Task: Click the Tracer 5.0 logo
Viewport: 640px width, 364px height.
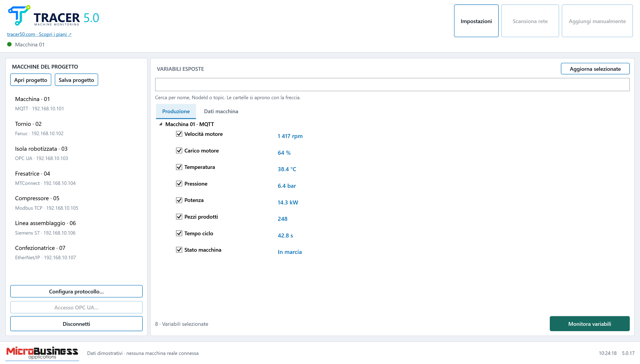Action: coord(54,16)
